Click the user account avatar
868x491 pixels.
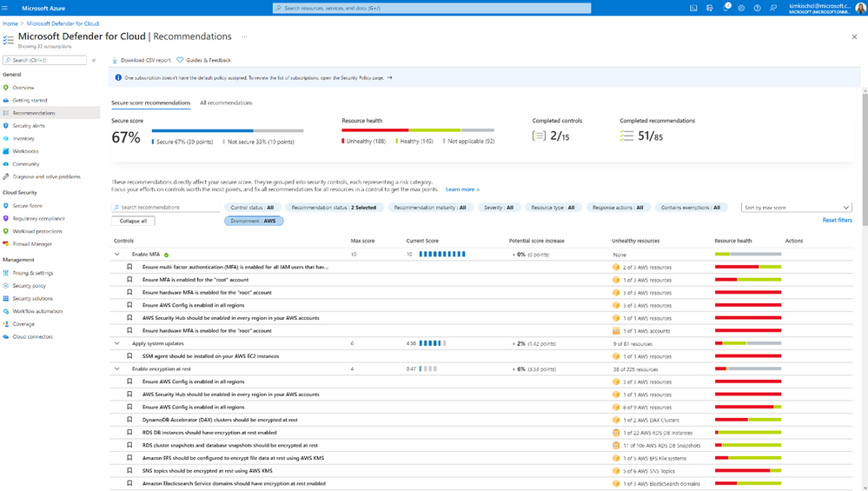coord(861,9)
